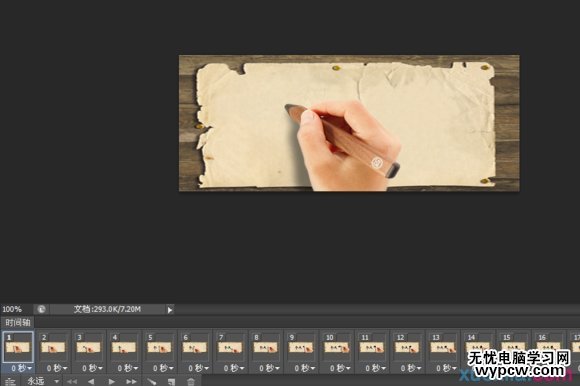This screenshot has width=580, height=386.
Task: Open frame 6 delay time dropdown
Action: 199,368
